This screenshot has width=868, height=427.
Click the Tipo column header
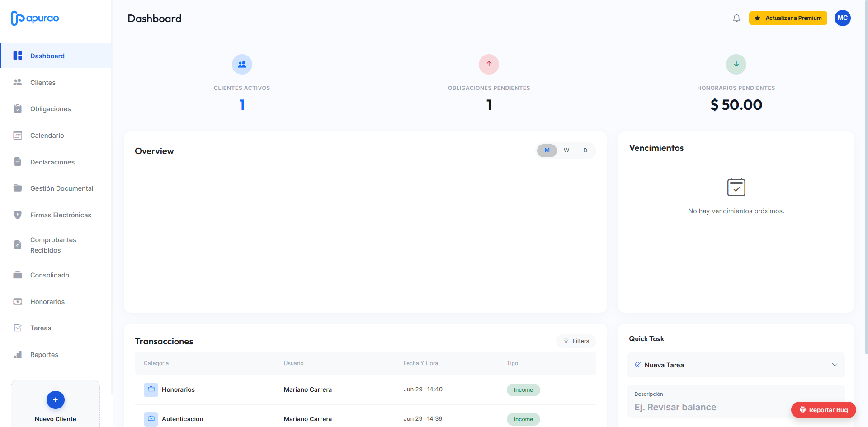pos(512,363)
